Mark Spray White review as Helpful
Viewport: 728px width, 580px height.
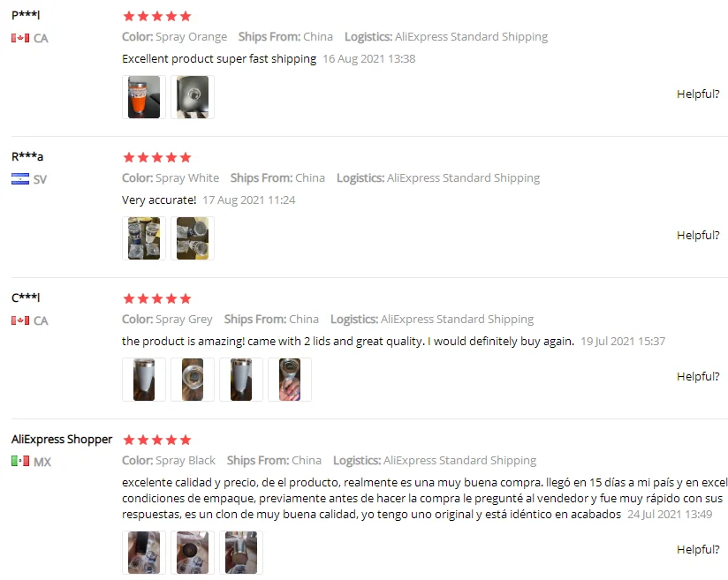(698, 235)
